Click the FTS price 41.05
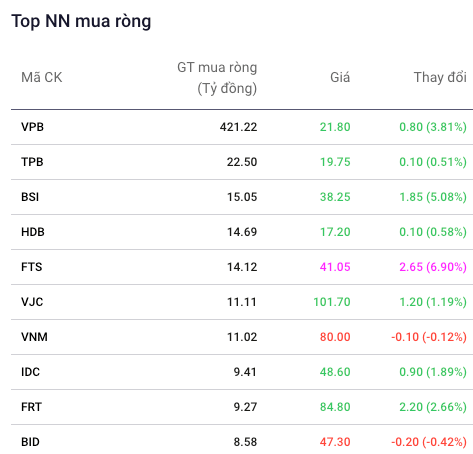This screenshot has width=473, height=454. pyautogui.click(x=335, y=267)
